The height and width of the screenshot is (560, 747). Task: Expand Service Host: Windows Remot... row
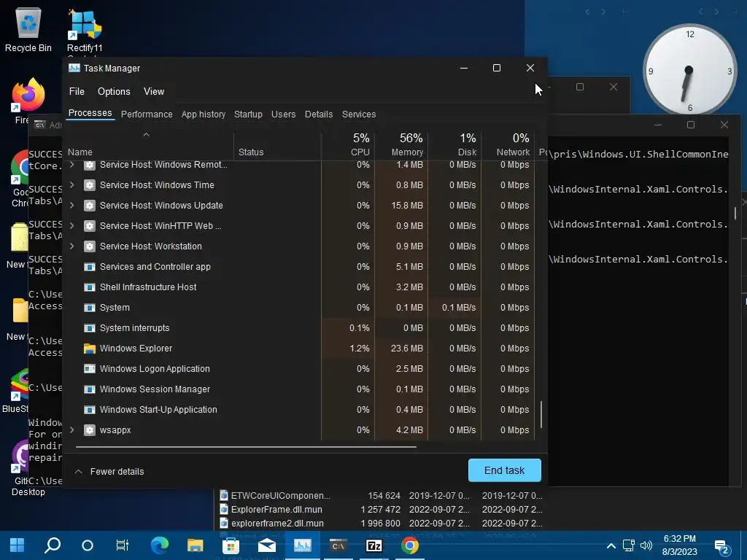pos(72,165)
